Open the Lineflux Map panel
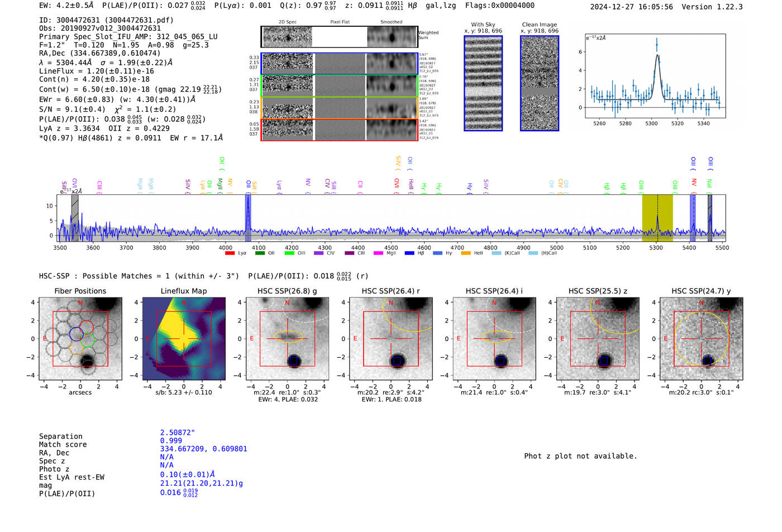Screen dimensions: 782x532 184,339
